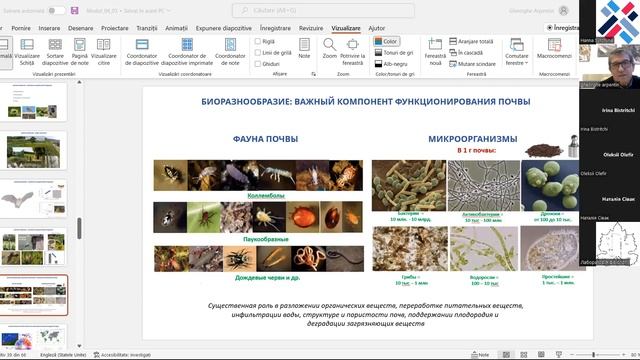The image size is (640, 360).
Task: Open Coordonator de note
Action: (230, 52)
